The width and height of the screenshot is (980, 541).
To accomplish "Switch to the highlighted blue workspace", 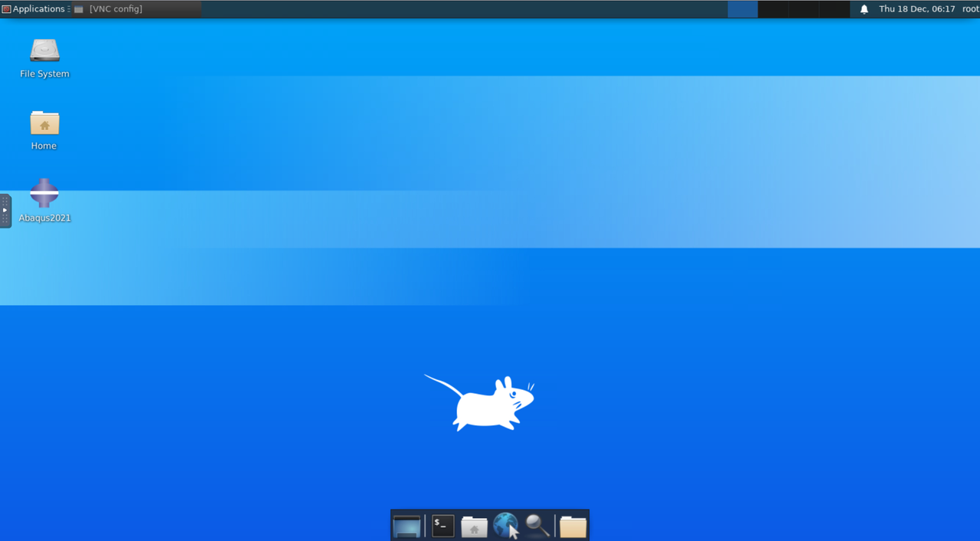I will (742, 9).
